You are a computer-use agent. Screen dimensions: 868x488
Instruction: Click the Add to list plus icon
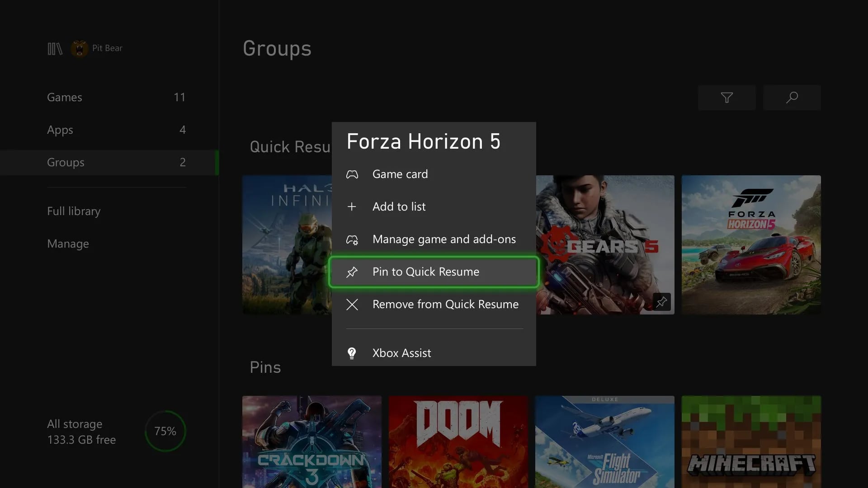(353, 206)
